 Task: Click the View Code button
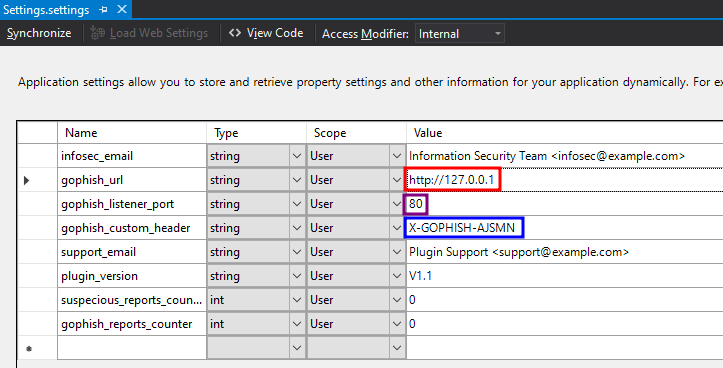point(267,33)
